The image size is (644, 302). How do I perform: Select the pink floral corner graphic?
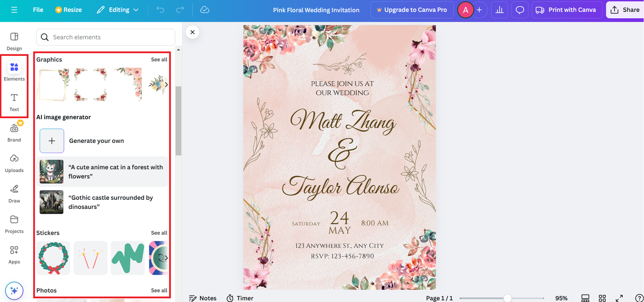[x=128, y=85]
